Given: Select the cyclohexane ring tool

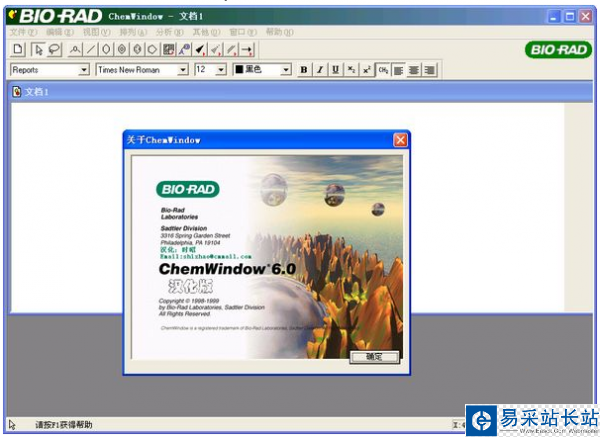Looking at the screenshot, I should click(106, 49).
